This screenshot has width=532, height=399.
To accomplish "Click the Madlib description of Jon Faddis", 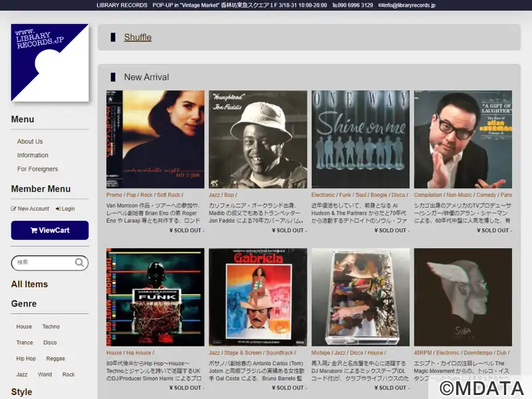I will click(x=257, y=213).
